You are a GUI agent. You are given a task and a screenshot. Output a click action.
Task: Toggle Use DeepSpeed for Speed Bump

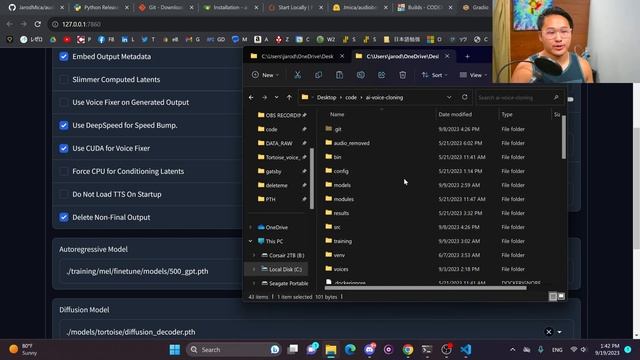pyautogui.click(x=64, y=125)
